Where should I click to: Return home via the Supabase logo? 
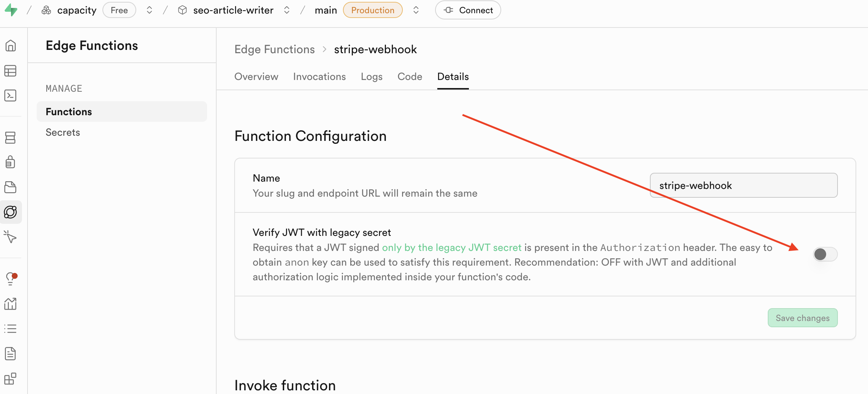click(11, 10)
